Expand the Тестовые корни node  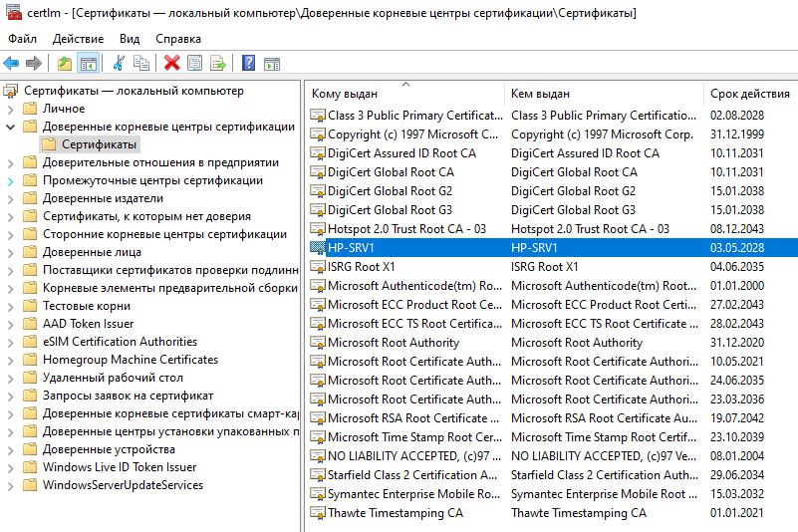(x=11, y=307)
